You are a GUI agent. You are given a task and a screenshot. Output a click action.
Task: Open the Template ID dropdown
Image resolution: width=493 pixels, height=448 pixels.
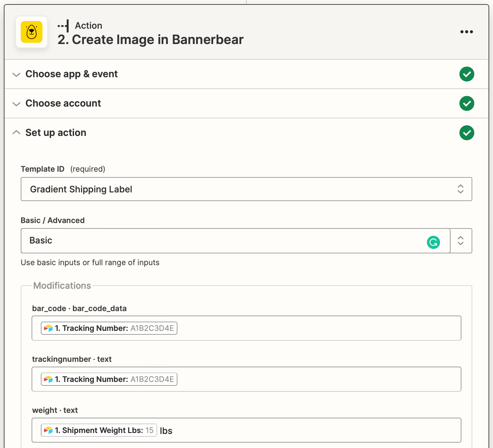click(x=460, y=189)
